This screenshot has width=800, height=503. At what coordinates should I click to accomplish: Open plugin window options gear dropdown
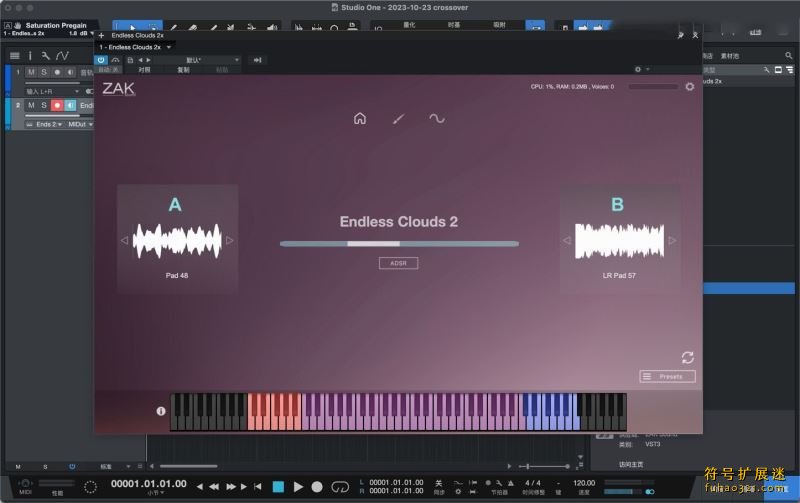(641, 69)
